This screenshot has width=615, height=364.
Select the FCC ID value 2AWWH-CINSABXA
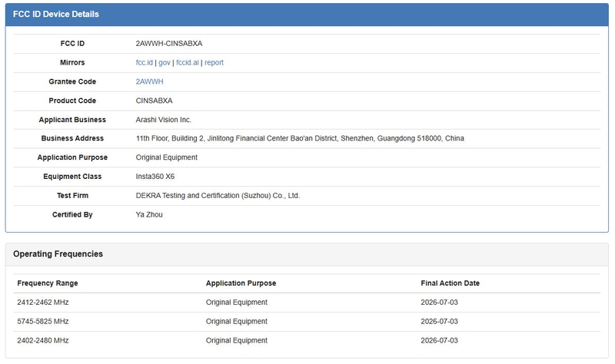click(x=169, y=44)
